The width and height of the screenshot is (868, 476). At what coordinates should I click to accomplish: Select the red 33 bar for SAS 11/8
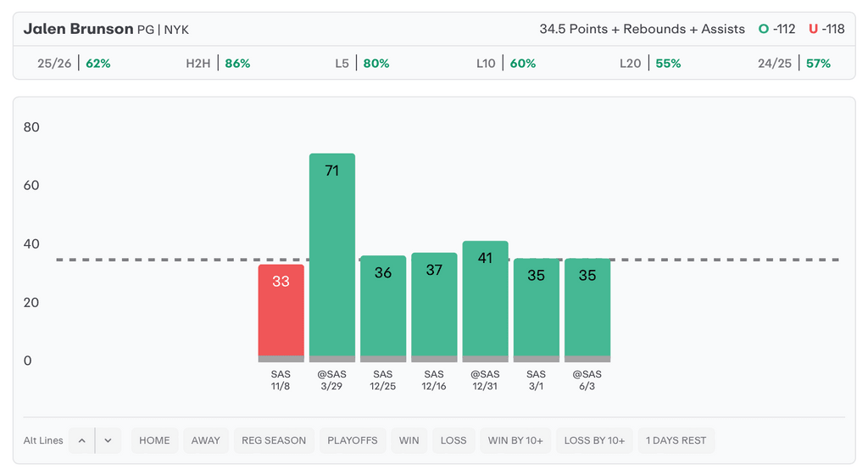coord(281,313)
